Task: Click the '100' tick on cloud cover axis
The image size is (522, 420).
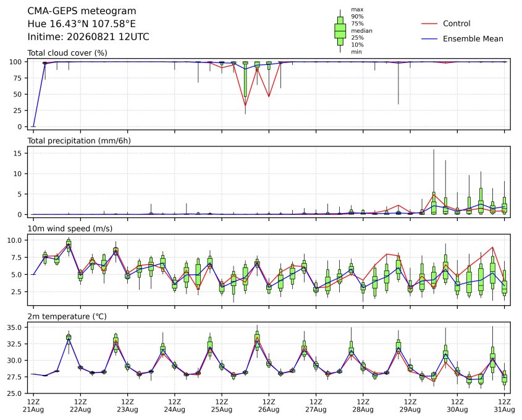Action: point(16,62)
